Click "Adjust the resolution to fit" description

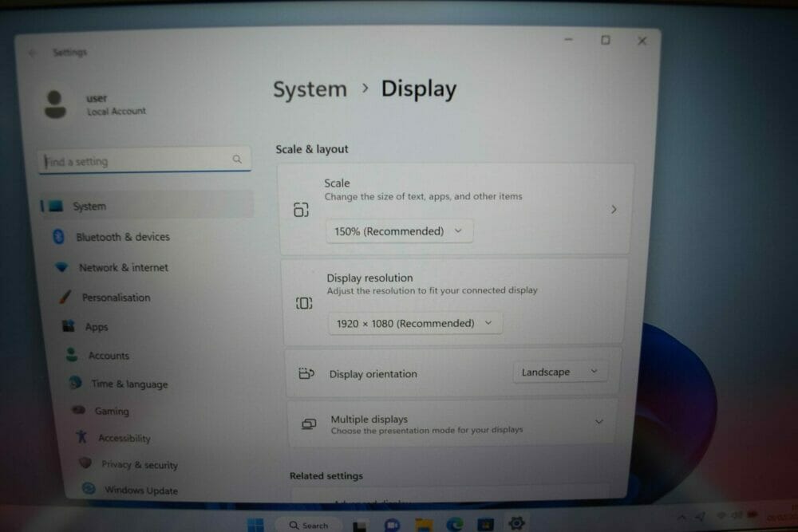(x=432, y=290)
